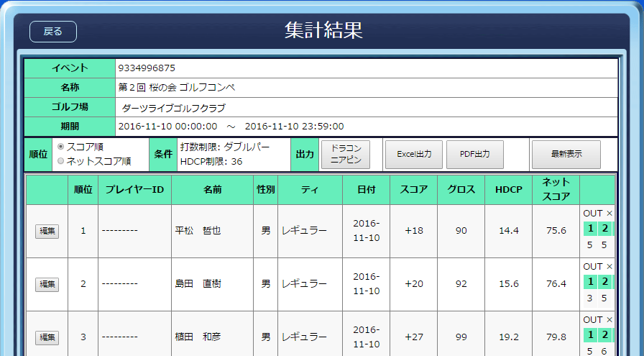Image resolution: width=644 pixels, height=356 pixels.
Task: Select スコア順 ranking option
Action: point(60,147)
